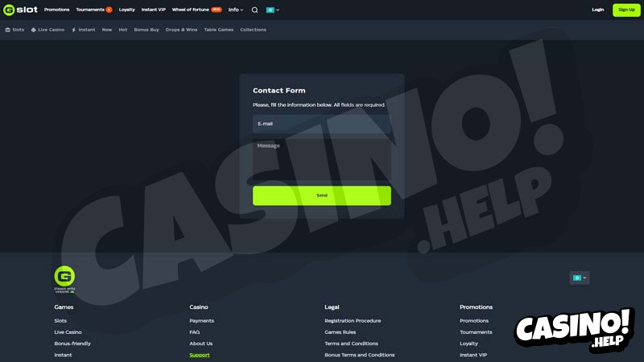This screenshot has height=362, width=644.
Task: Select the Slots category tab
Action: 14,30
